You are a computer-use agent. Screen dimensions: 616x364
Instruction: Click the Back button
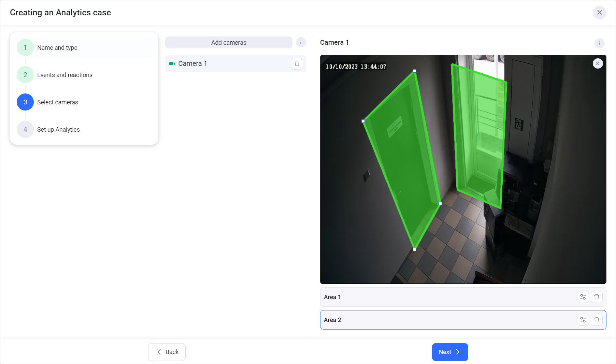coord(167,352)
